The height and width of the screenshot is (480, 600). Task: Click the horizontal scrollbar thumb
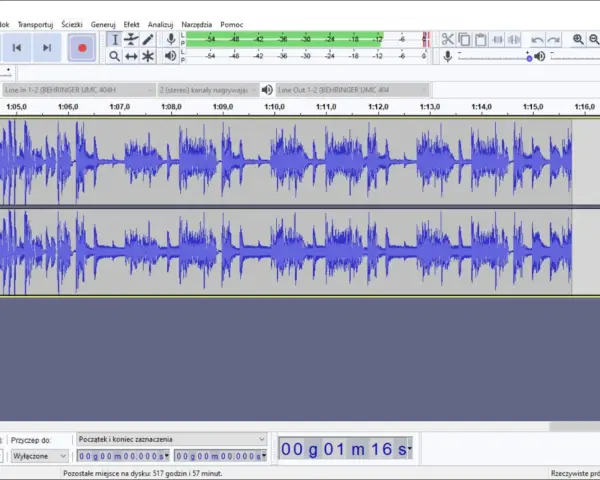pos(574,426)
